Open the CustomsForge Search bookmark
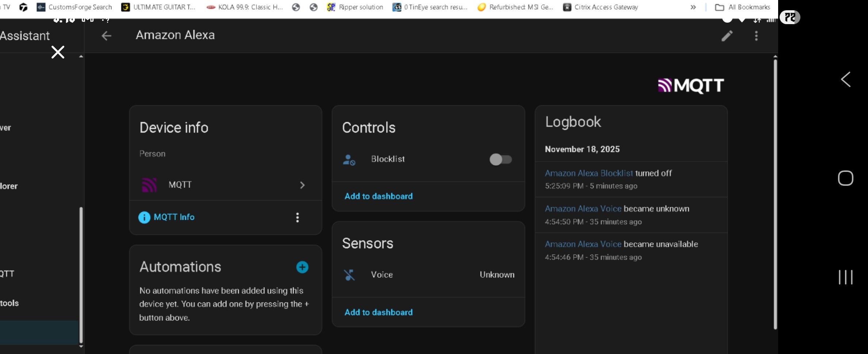Screen dimensions: 868x354 click(x=75, y=7)
